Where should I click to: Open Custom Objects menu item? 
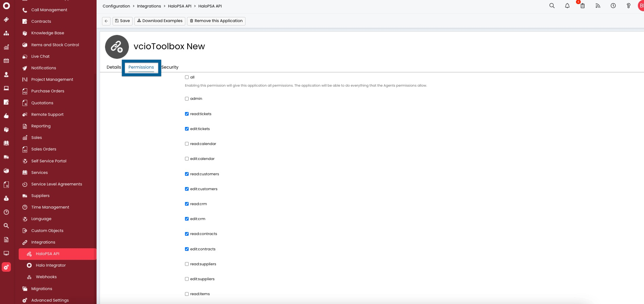click(47, 231)
